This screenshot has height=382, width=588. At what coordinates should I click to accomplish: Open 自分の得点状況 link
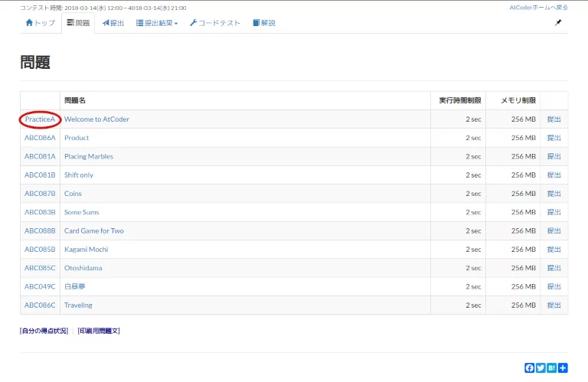44,331
